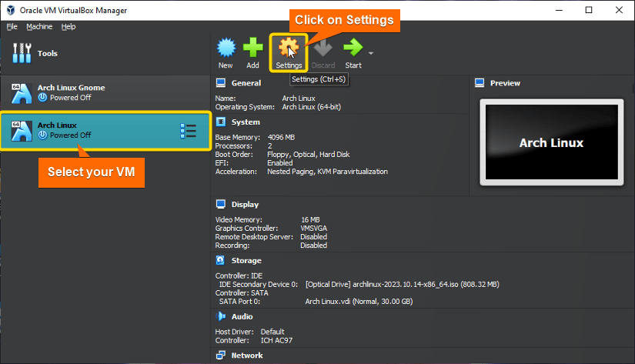The image size is (635, 364).
Task: Click the green Add machine icon
Action: pyautogui.click(x=252, y=48)
